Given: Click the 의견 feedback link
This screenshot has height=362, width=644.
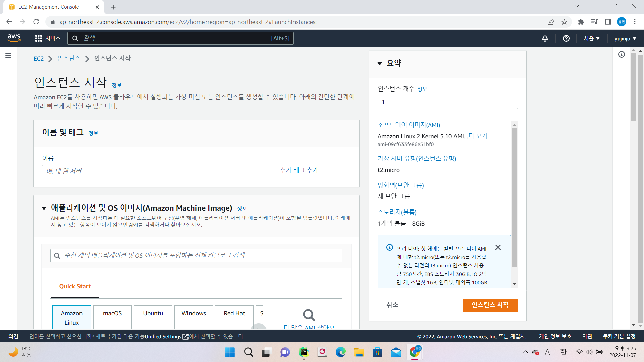Looking at the screenshot, I should tap(13, 336).
